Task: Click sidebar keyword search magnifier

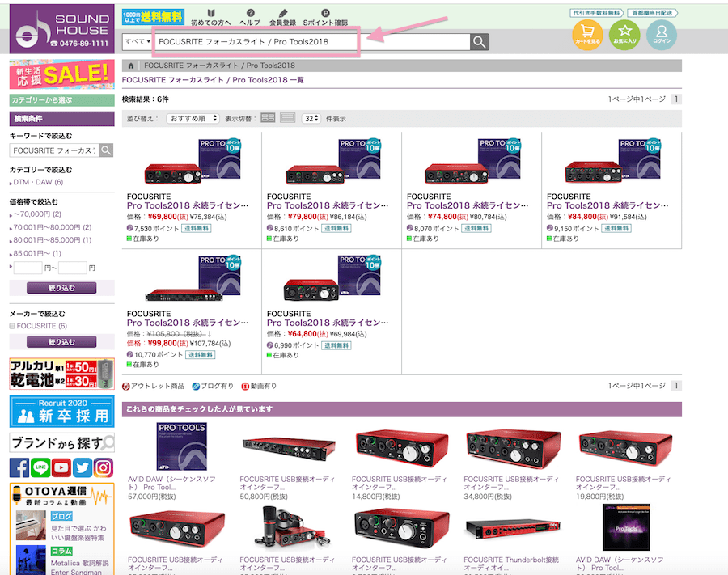Action: [x=106, y=150]
